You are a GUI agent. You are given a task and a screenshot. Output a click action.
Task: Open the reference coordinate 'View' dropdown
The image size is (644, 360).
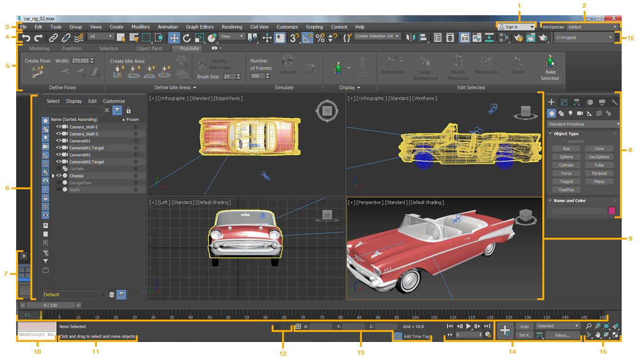point(232,36)
